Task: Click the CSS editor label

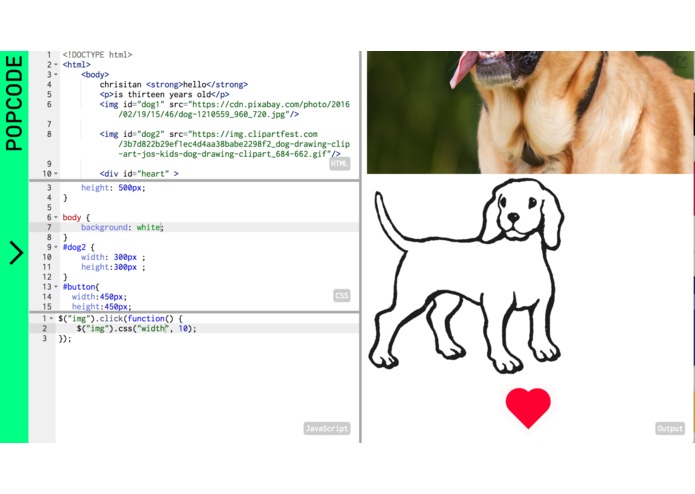Action: 341,296
